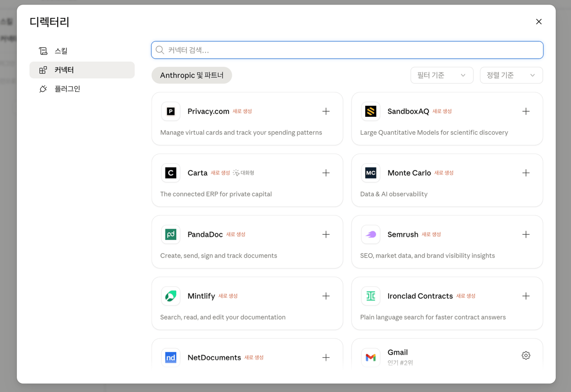
Task: Select the 커넥터 sidebar item
Action: point(82,70)
